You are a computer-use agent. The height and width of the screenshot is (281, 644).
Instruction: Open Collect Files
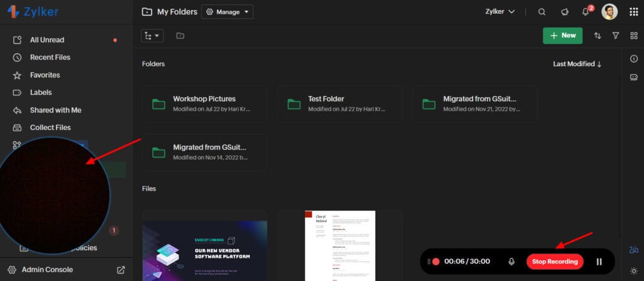click(x=50, y=128)
